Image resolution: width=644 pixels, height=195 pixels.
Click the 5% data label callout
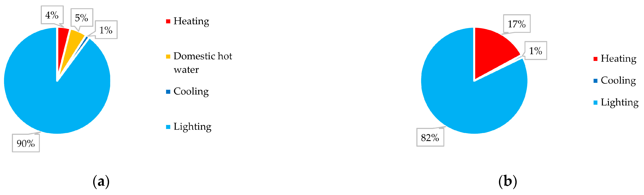click(x=81, y=18)
